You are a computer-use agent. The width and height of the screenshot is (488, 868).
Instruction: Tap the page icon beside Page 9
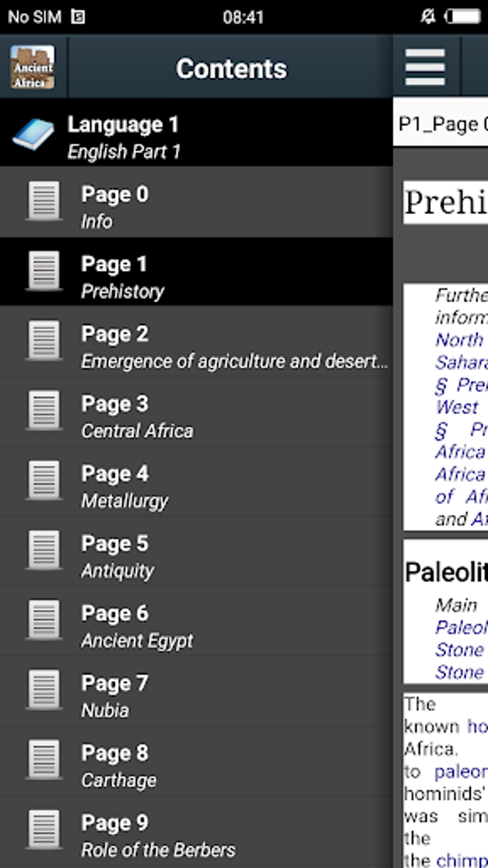tap(44, 830)
